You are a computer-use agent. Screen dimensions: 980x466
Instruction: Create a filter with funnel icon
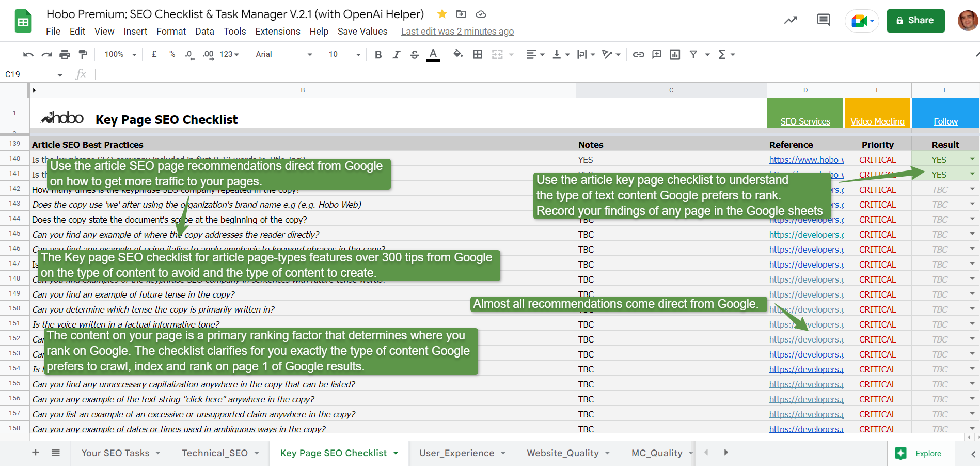point(693,54)
